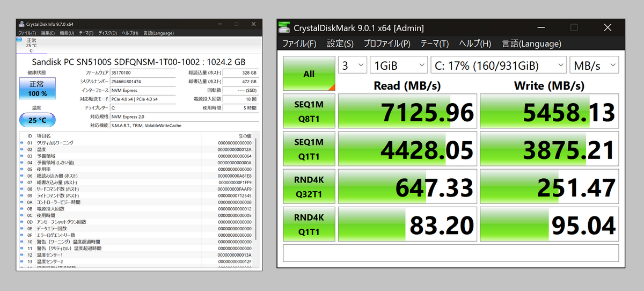This screenshot has height=291, width=644.
Task: Open ヘルプ(H) menu in CrystalDiskInfo
Action: [x=130, y=33]
